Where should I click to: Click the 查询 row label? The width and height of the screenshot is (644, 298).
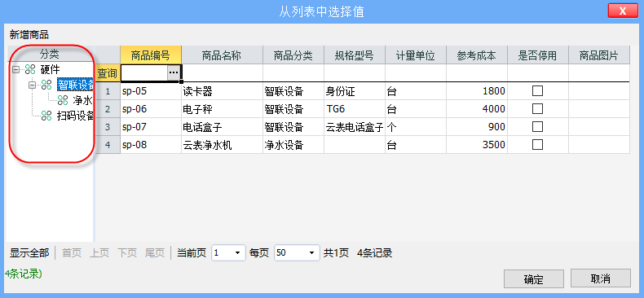pos(108,73)
